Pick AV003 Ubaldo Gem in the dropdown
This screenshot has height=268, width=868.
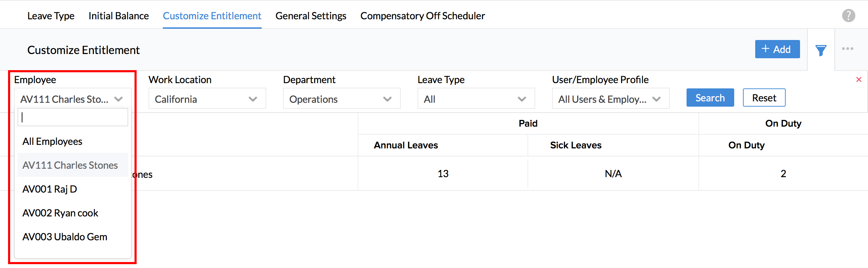click(65, 237)
